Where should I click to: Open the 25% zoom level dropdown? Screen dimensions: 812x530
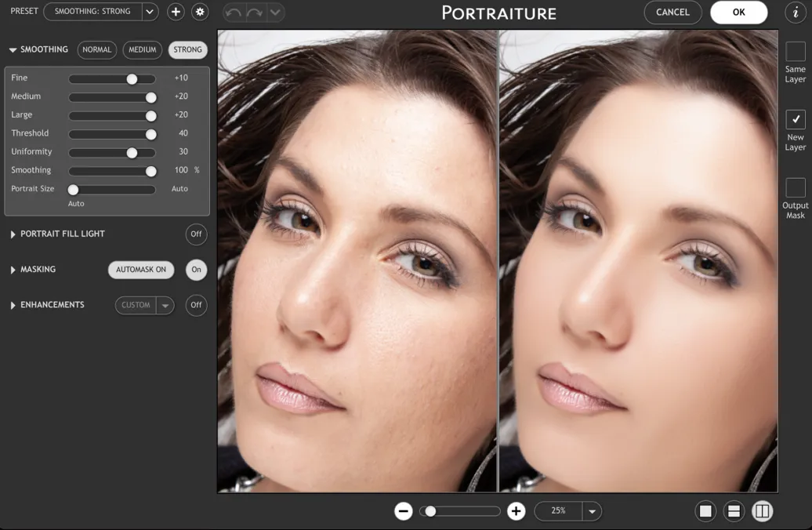pos(592,511)
